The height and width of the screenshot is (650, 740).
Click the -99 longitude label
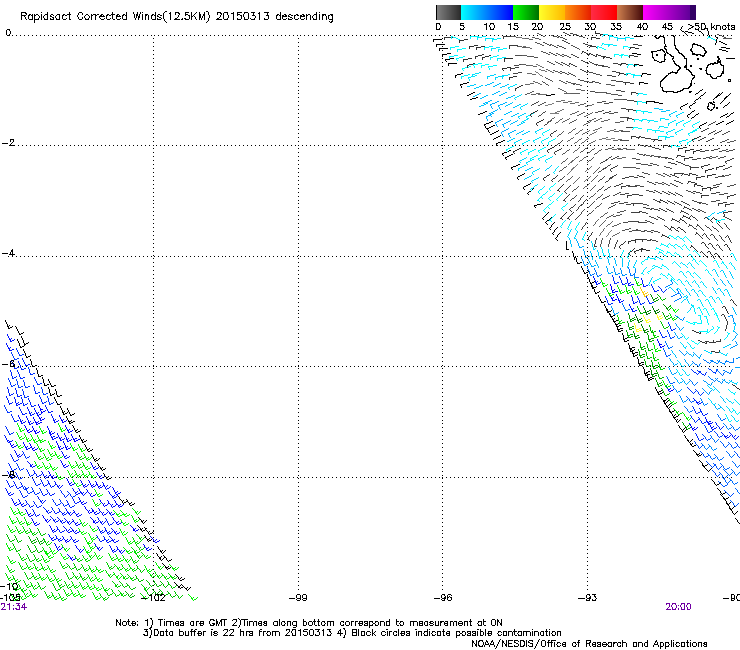point(298,598)
